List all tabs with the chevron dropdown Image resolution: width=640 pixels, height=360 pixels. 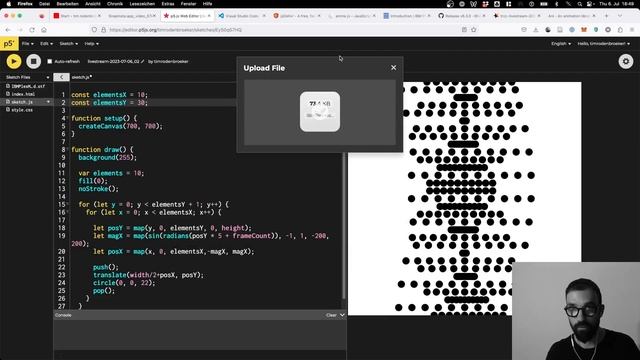620,16
